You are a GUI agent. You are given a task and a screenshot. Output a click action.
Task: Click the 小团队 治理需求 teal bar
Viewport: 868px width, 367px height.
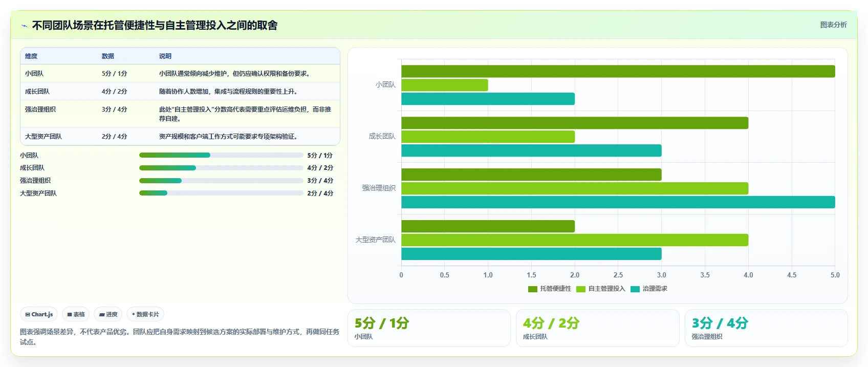(x=488, y=99)
